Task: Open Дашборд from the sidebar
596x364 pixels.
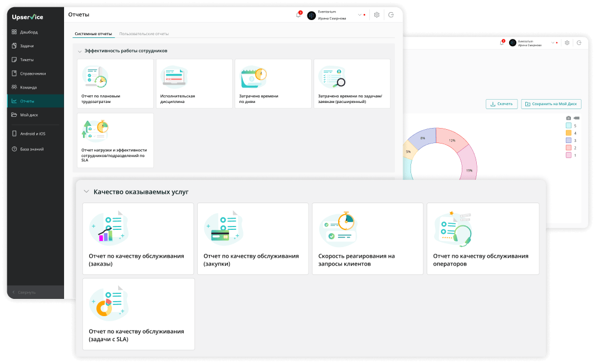Action: click(28, 32)
